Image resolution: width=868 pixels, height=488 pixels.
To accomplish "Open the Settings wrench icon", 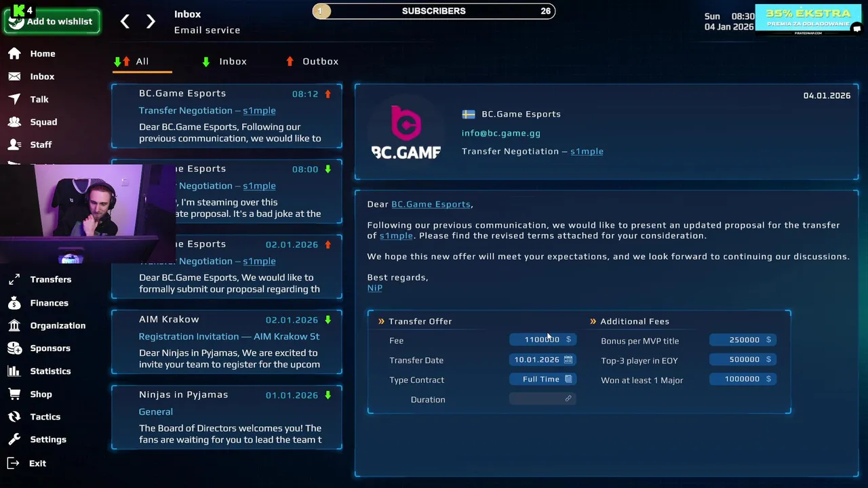I will [14, 439].
